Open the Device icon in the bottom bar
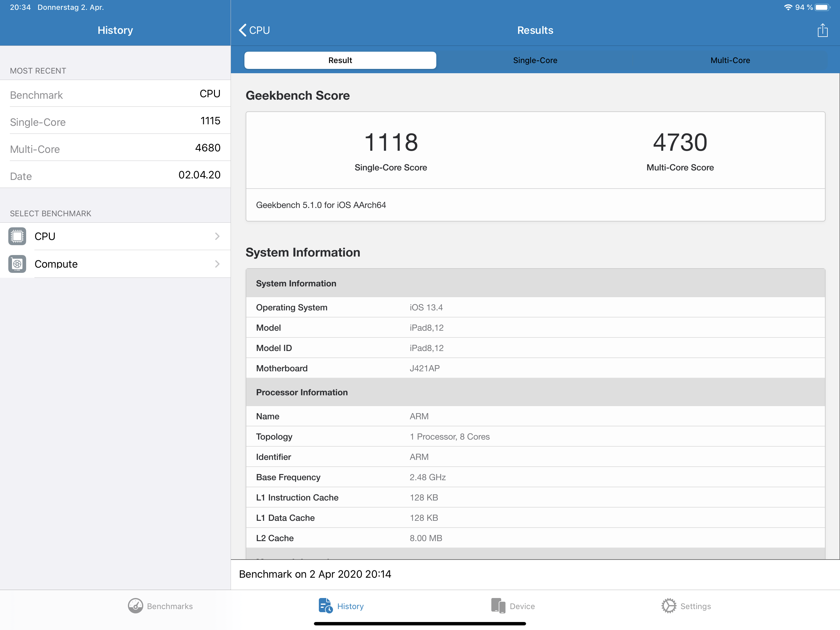Image resolution: width=840 pixels, height=630 pixels. pos(498,606)
